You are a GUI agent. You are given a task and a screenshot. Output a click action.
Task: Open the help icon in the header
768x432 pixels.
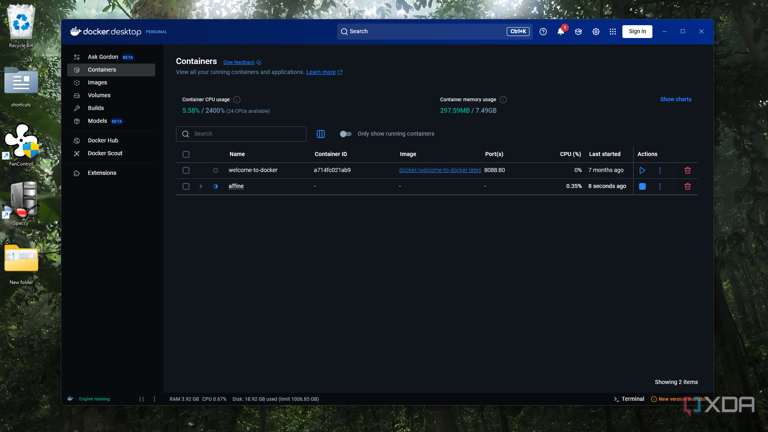click(x=543, y=31)
